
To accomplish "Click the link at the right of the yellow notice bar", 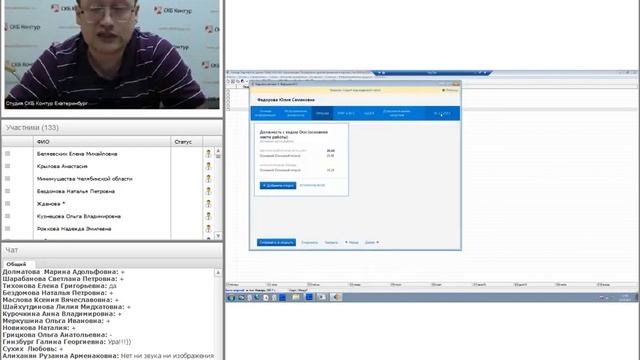I will coord(451,90).
